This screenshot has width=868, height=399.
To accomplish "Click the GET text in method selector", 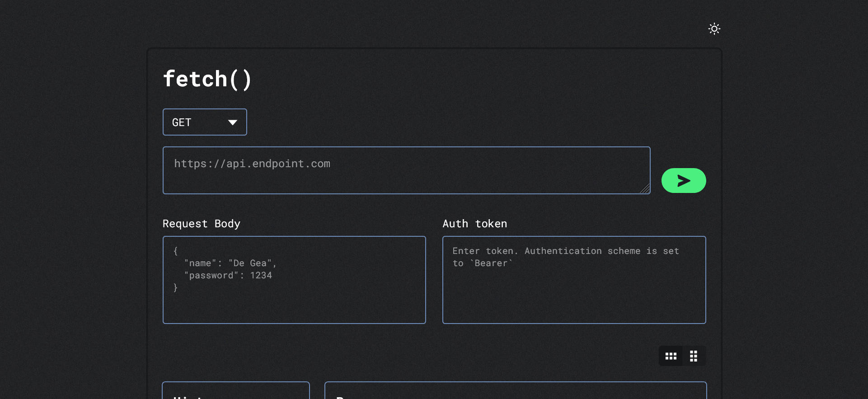I will pos(182,122).
